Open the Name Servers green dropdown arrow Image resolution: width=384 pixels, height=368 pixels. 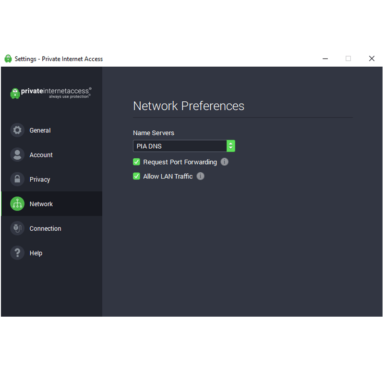pos(231,146)
